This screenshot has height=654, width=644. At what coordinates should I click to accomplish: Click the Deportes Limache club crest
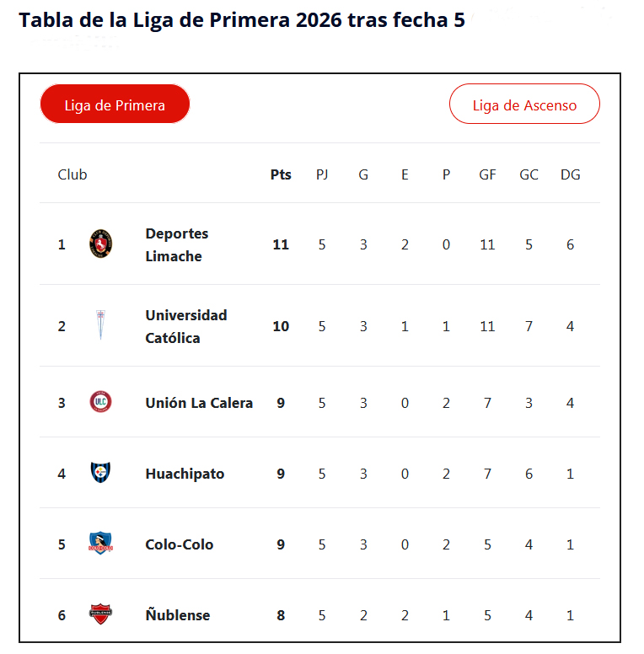point(101,244)
